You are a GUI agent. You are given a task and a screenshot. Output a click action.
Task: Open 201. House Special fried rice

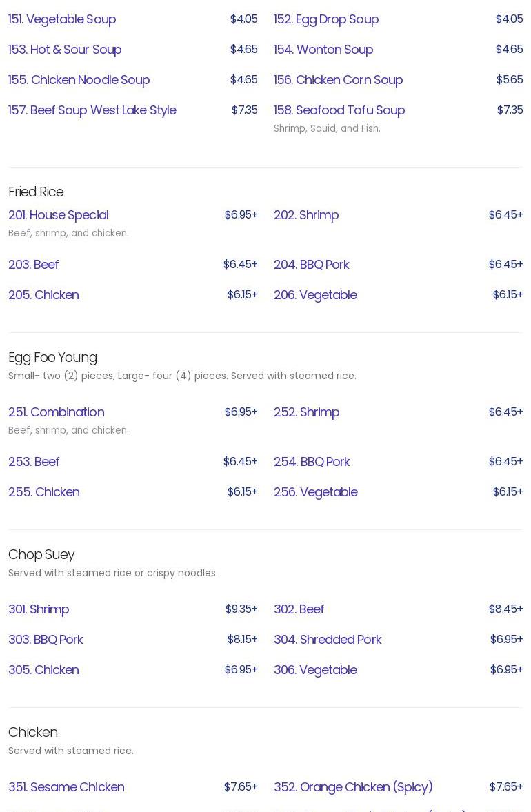58,215
